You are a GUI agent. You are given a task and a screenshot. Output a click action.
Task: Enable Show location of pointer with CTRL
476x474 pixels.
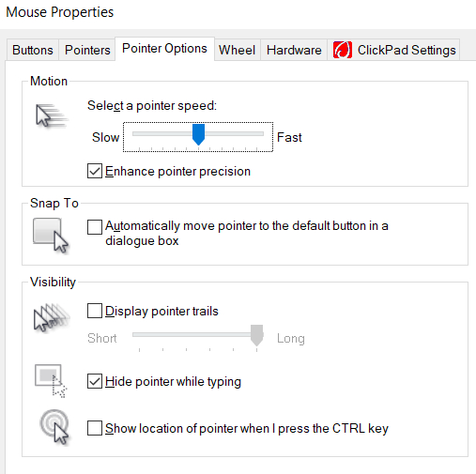point(95,428)
